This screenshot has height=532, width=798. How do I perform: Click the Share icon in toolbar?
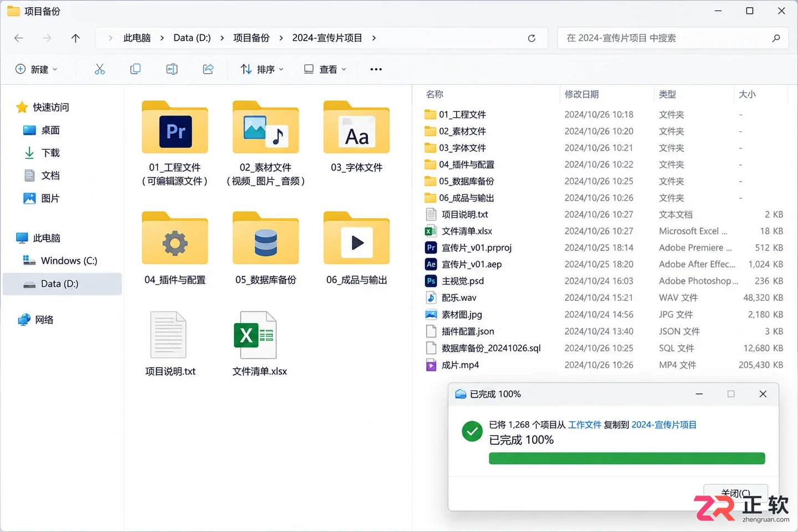[x=208, y=69]
